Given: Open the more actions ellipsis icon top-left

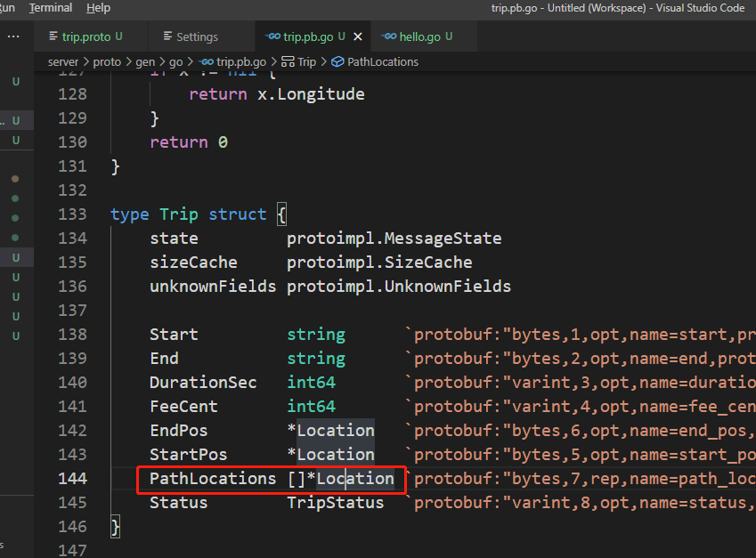Looking at the screenshot, I should tap(12, 36).
